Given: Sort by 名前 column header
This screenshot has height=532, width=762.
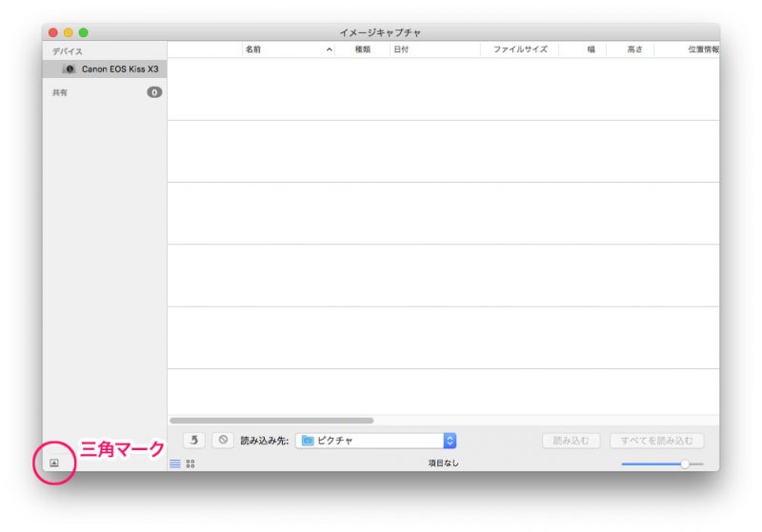Looking at the screenshot, I should click(289, 49).
